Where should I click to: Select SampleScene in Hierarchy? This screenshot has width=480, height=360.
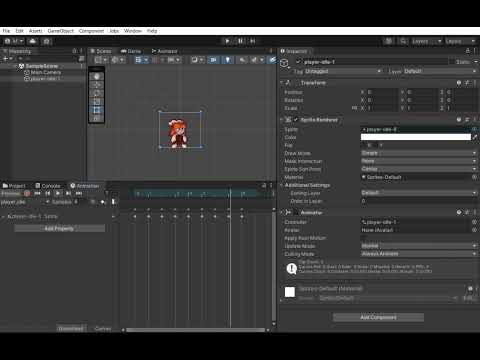point(42,66)
